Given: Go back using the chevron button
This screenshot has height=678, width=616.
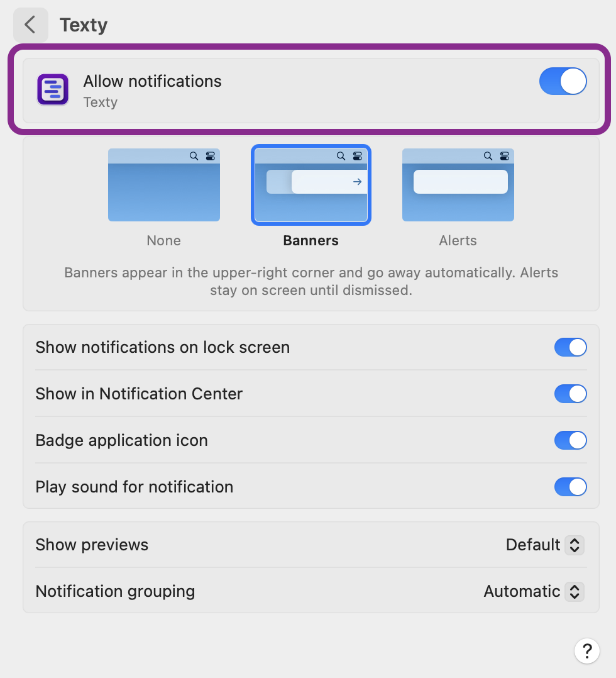Looking at the screenshot, I should pyautogui.click(x=30, y=25).
